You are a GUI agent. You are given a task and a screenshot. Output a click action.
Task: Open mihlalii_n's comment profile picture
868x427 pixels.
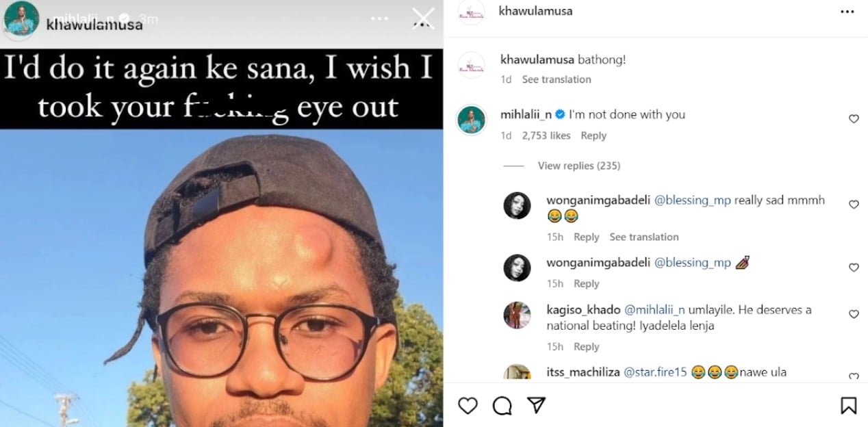point(471,120)
